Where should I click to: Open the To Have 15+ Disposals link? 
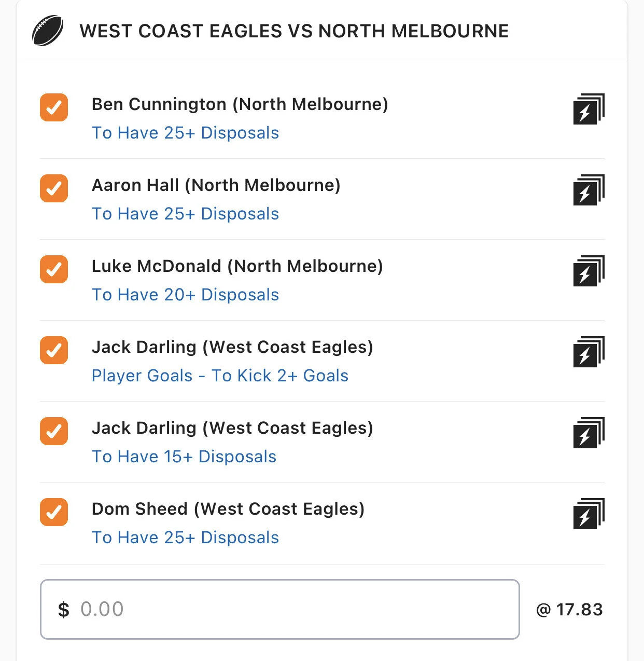click(x=184, y=457)
